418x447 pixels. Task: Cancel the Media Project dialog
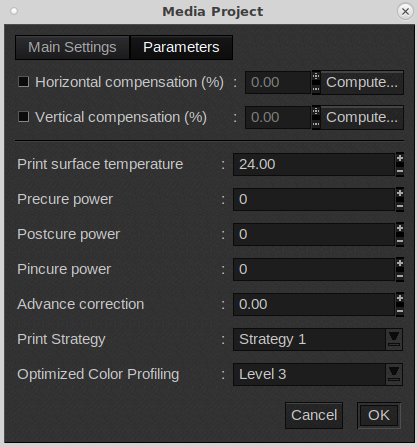[314, 415]
